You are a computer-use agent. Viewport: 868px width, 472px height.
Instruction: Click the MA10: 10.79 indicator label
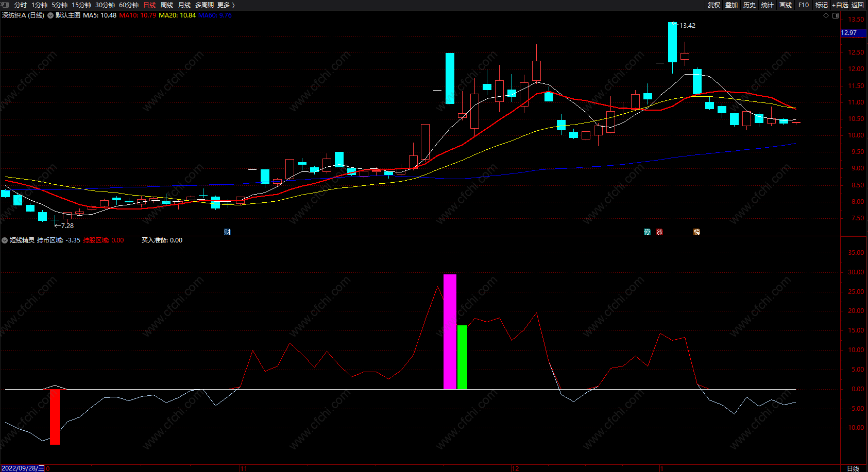tap(138, 15)
